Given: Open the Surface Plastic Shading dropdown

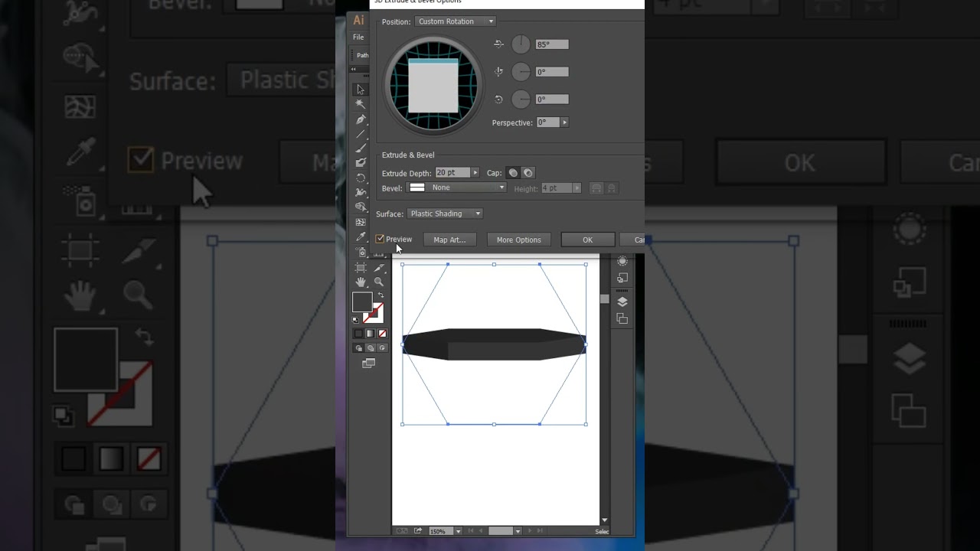Looking at the screenshot, I should pyautogui.click(x=445, y=214).
